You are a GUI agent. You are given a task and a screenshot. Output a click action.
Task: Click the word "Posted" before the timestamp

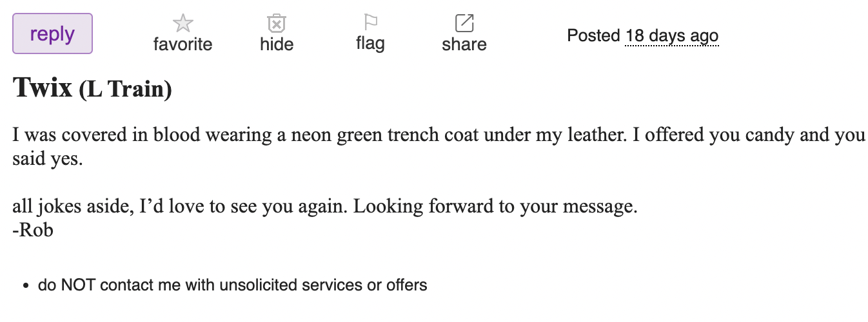point(593,35)
